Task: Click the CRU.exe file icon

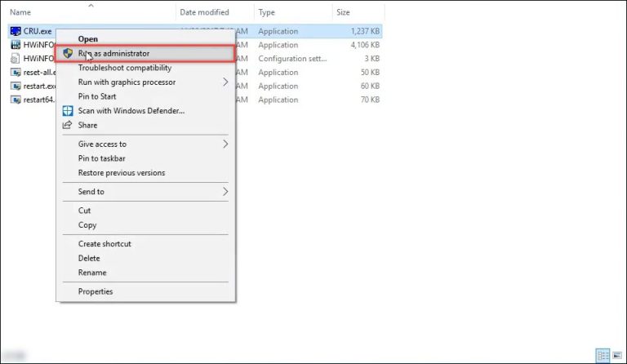Action: click(16, 31)
